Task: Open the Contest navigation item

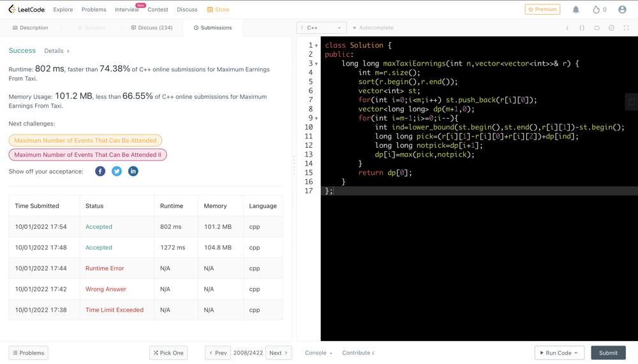Action: pos(158,10)
